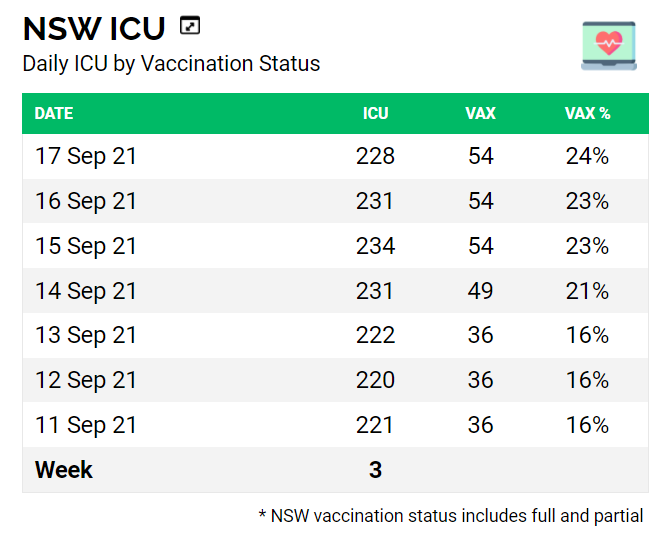Select the 17 Sep 21 date cell
660x553 pixels.
tap(86, 157)
